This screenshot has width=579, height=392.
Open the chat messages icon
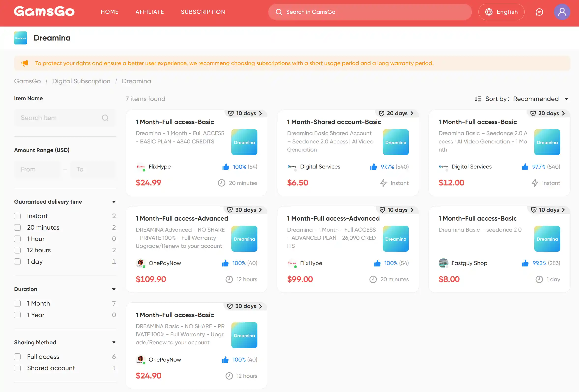pos(539,12)
